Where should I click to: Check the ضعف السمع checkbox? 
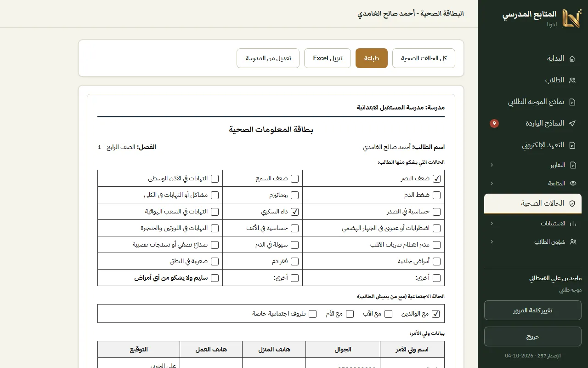coord(295,178)
